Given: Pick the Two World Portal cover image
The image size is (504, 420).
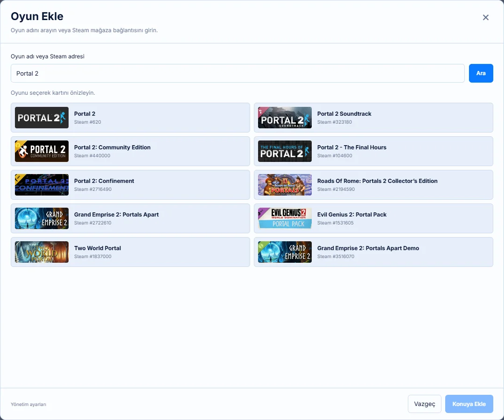Looking at the screenshot, I should [x=42, y=252].
